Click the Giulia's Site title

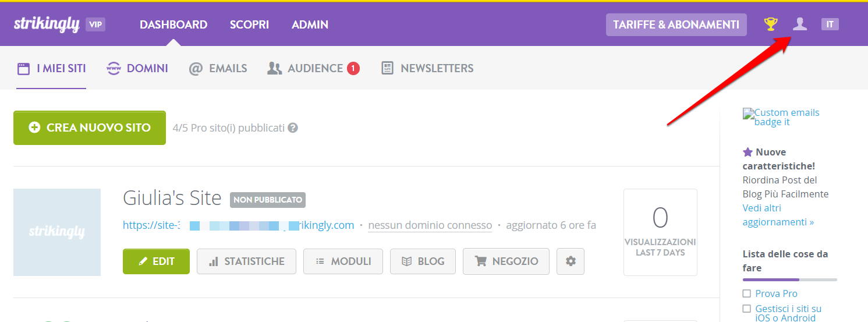[x=172, y=198]
